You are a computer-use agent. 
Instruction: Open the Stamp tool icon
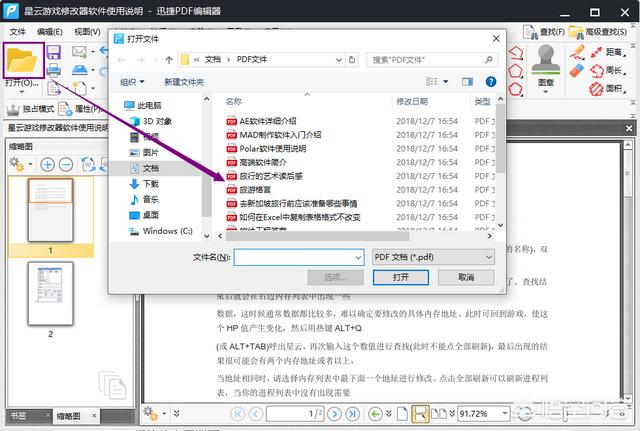pyautogui.click(x=546, y=60)
